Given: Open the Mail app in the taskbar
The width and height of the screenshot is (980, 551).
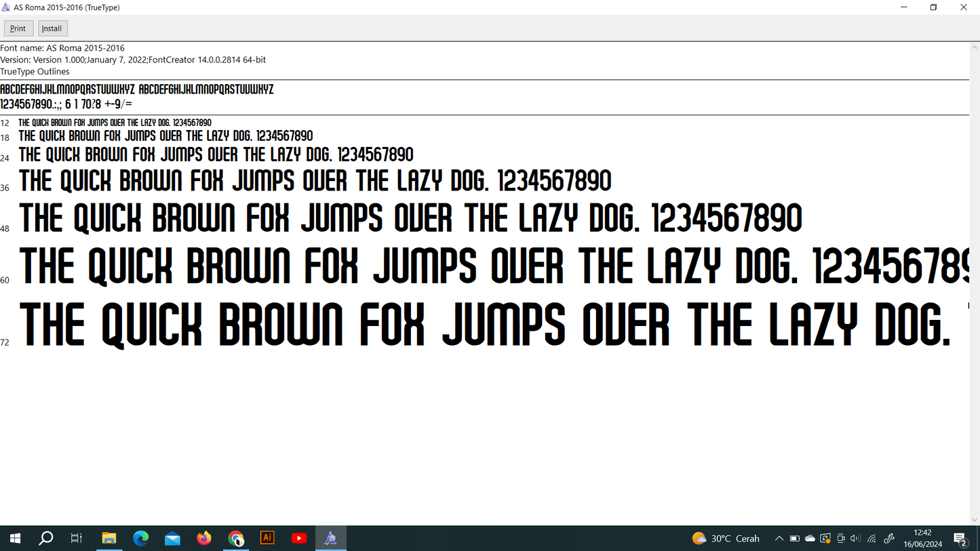Looking at the screenshot, I should 172,539.
